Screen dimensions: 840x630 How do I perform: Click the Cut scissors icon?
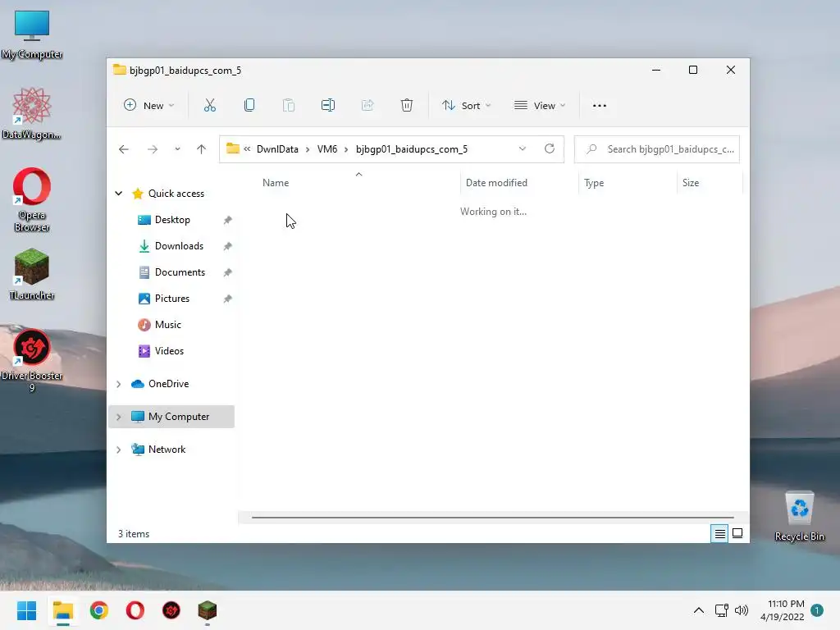click(x=210, y=106)
